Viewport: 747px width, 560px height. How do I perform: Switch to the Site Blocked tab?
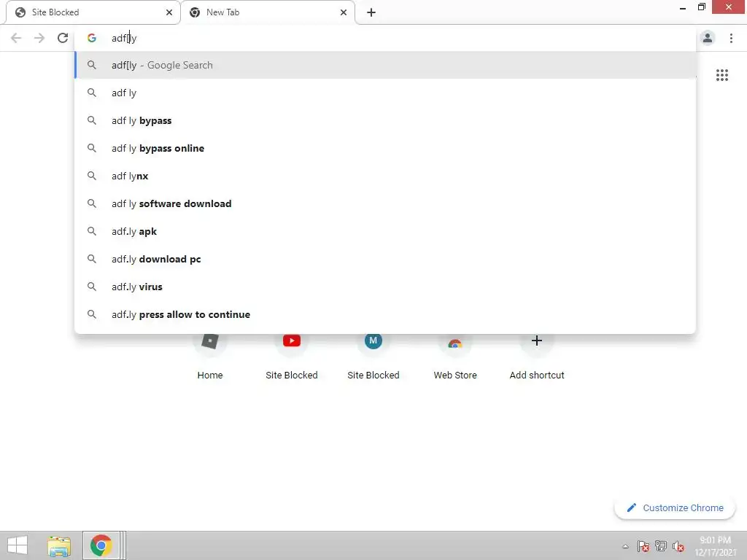click(93, 12)
